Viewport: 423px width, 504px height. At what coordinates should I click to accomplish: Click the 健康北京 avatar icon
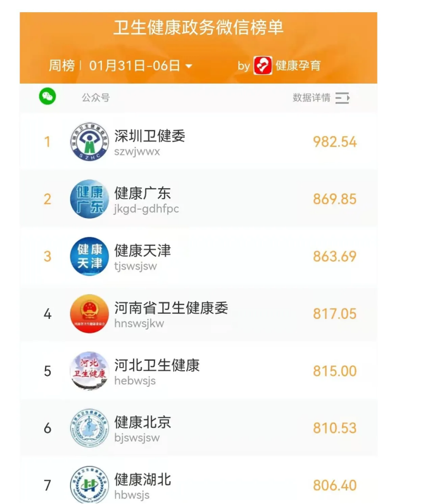click(89, 429)
